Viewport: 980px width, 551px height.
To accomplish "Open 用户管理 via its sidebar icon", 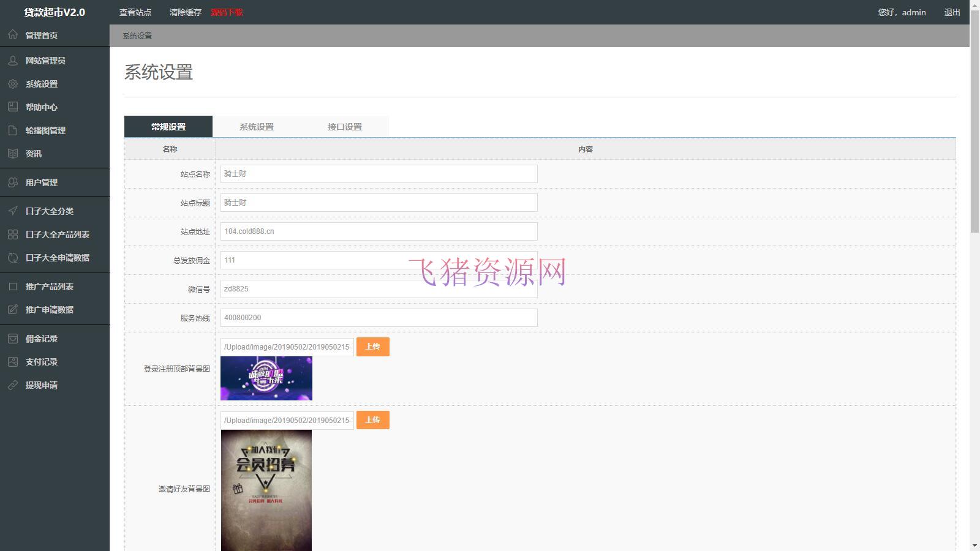I will [12, 182].
